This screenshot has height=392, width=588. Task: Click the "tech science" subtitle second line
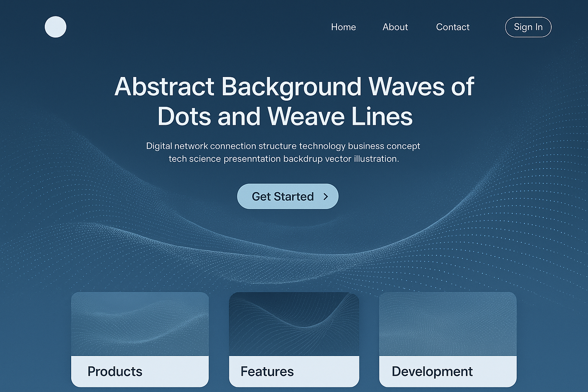284,158
